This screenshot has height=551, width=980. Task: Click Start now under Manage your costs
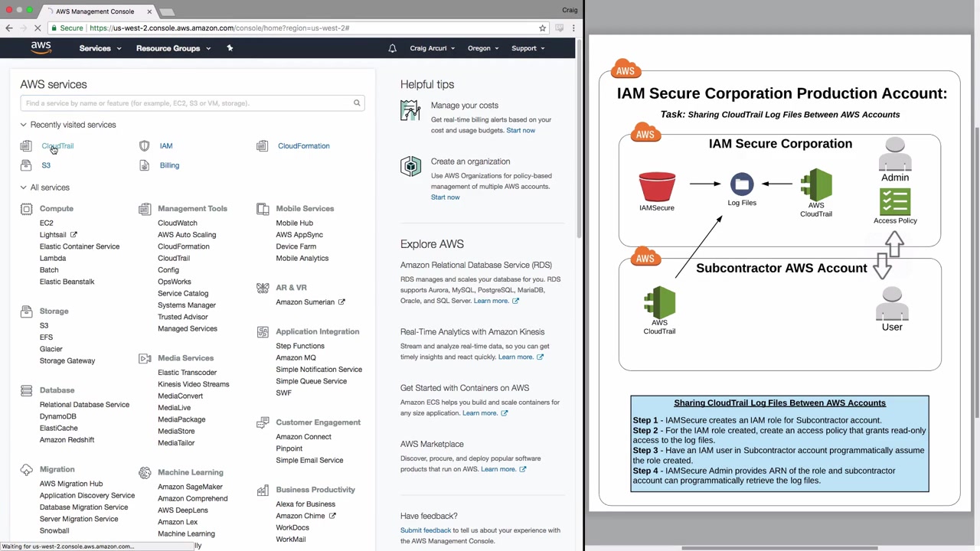click(x=521, y=131)
